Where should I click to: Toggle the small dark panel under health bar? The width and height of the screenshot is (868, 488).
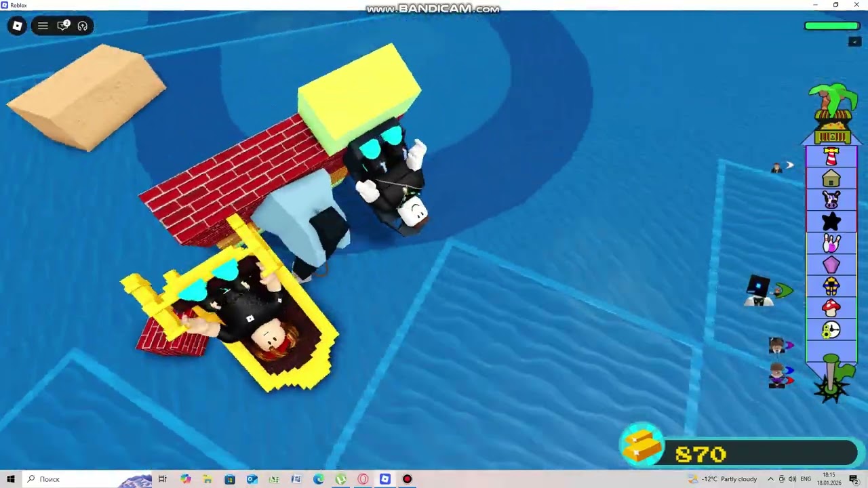pos(854,41)
